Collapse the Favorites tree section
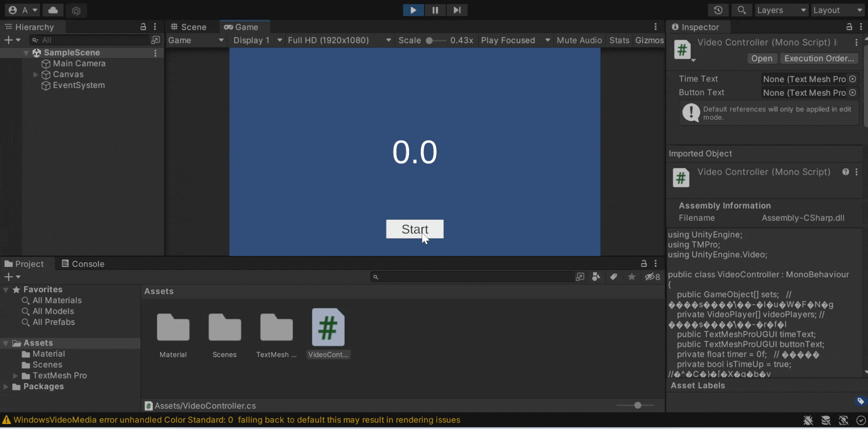 (x=6, y=290)
